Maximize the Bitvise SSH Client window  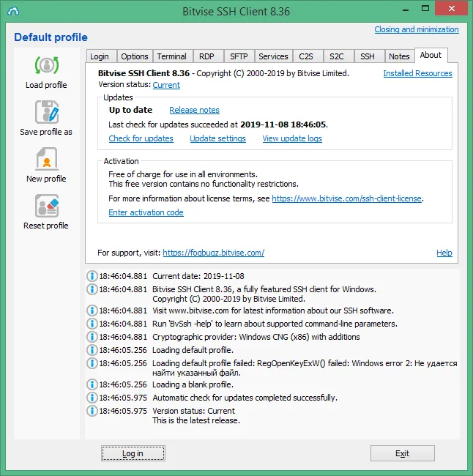tap(425, 9)
